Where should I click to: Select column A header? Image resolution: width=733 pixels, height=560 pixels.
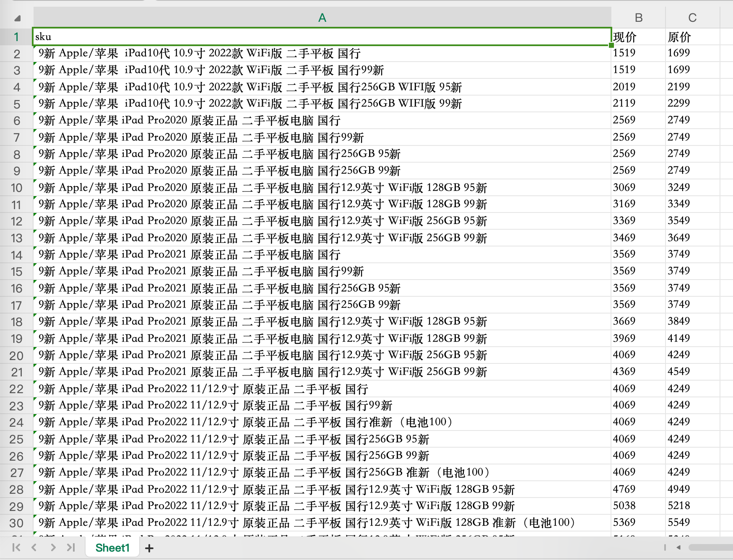pyautogui.click(x=322, y=18)
